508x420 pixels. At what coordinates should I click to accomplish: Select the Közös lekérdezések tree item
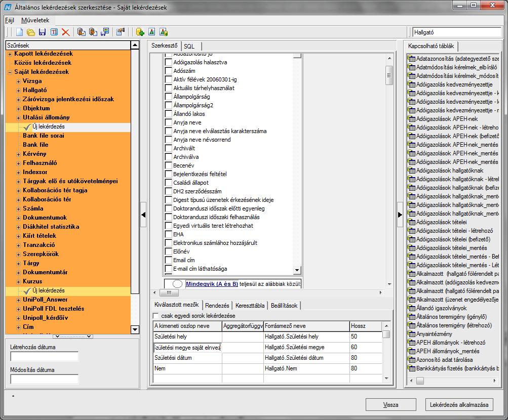point(43,63)
